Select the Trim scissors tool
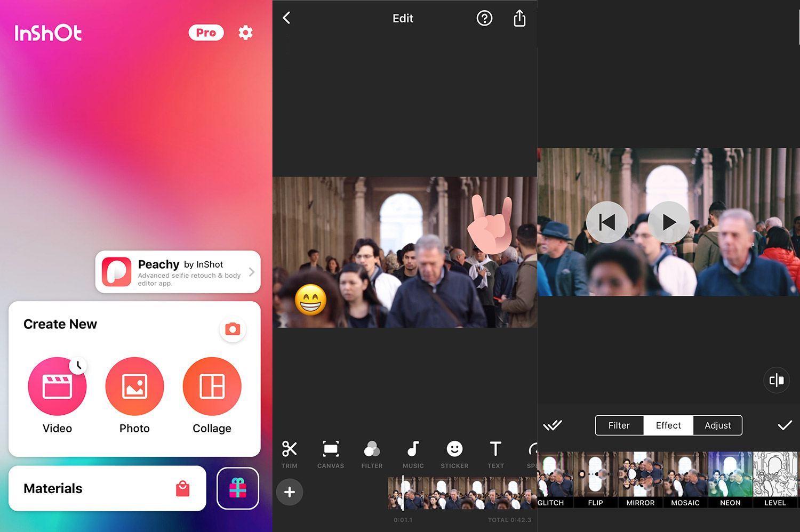 coord(289,454)
